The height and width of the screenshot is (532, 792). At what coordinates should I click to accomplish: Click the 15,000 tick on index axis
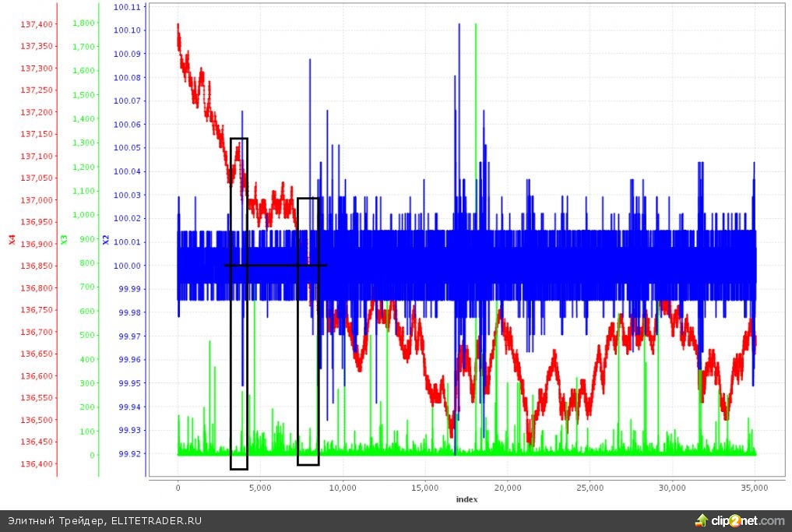[425, 488]
